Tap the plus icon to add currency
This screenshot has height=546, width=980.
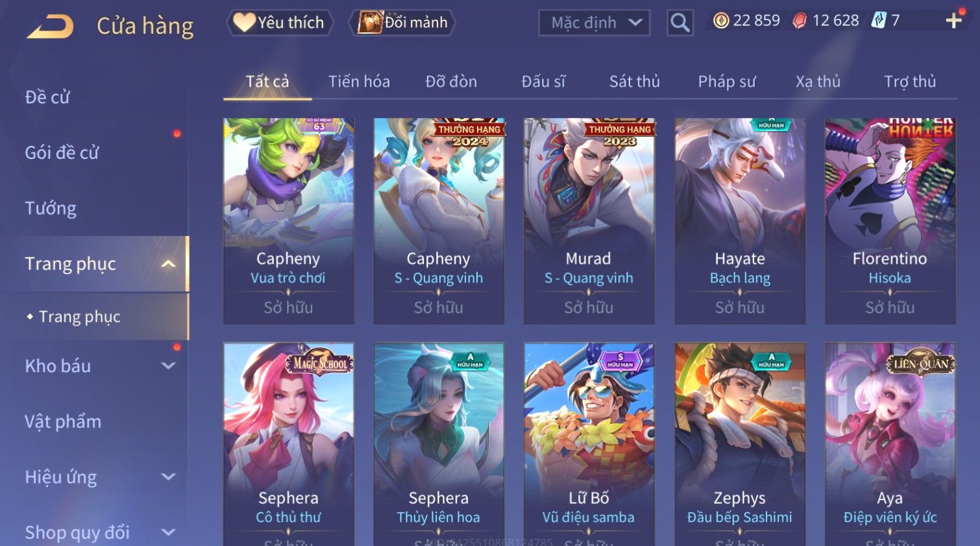953,21
